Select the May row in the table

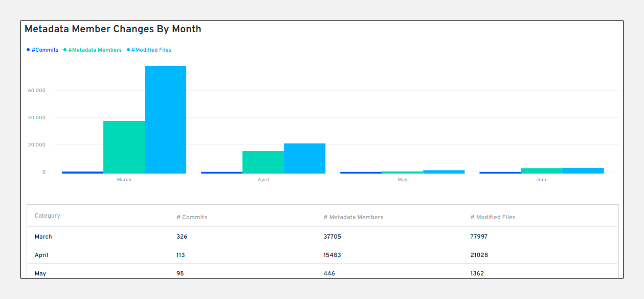click(41, 273)
